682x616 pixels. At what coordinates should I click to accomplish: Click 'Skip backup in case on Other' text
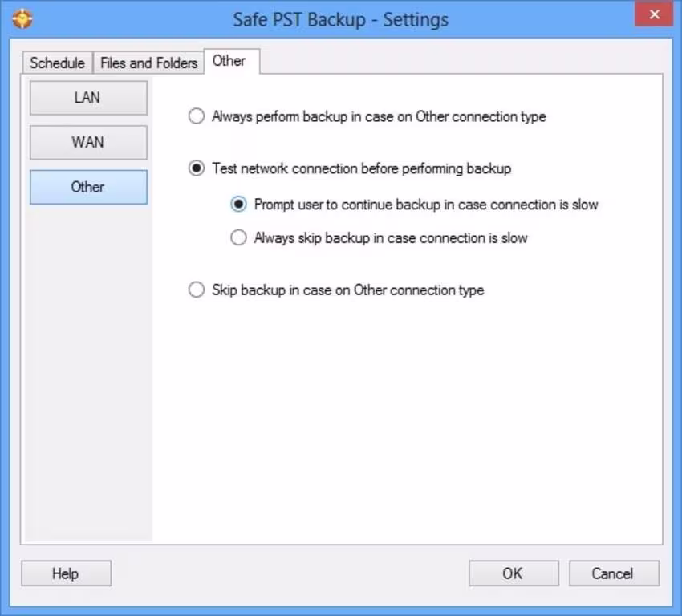[347, 290]
